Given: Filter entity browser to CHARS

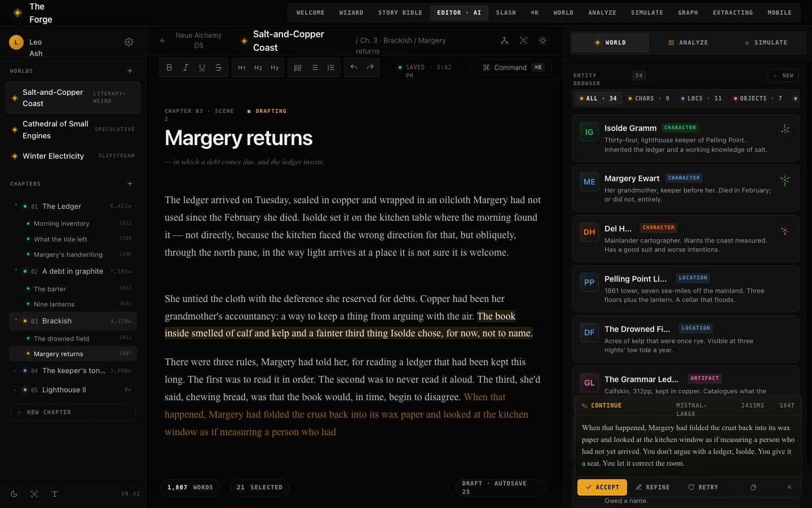Looking at the screenshot, I should point(648,98).
